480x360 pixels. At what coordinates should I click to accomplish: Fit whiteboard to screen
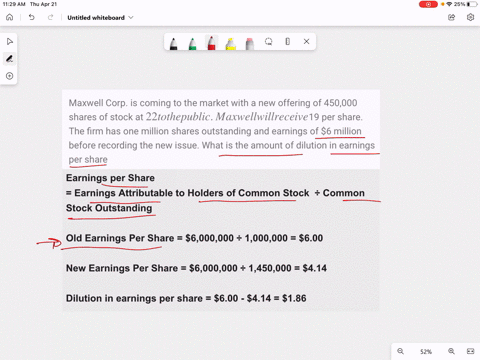tap(470, 351)
